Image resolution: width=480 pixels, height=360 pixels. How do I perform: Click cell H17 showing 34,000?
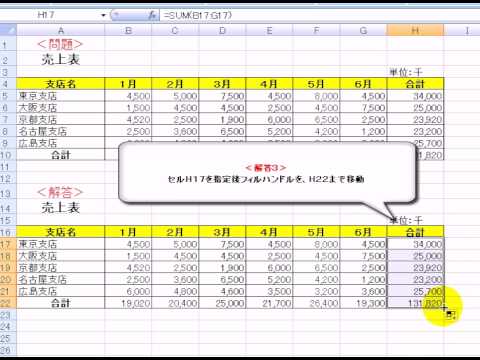[x=415, y=244]
